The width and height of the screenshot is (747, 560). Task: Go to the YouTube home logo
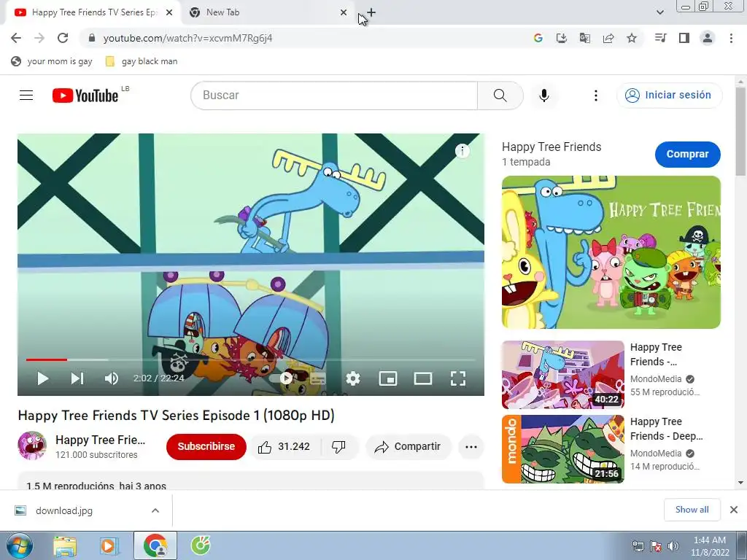tap(86, 96)
